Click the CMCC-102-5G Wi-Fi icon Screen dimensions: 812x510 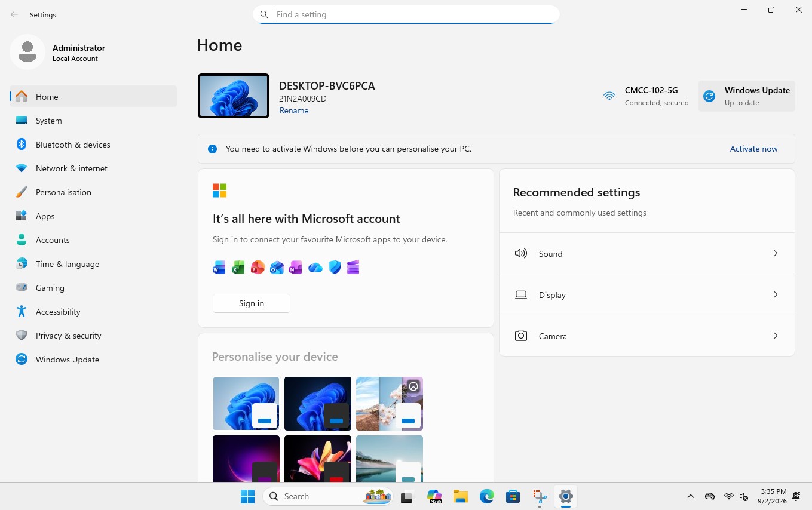point(609,96)
